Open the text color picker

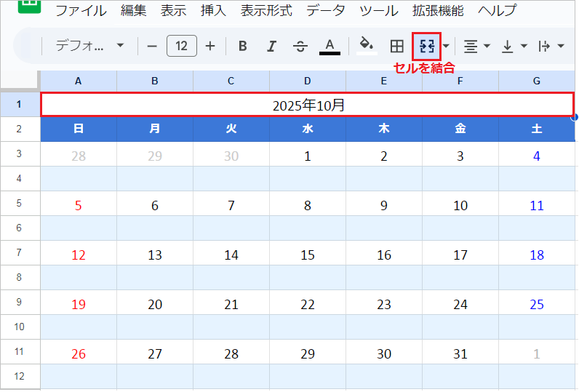click(x=330, y=47)
